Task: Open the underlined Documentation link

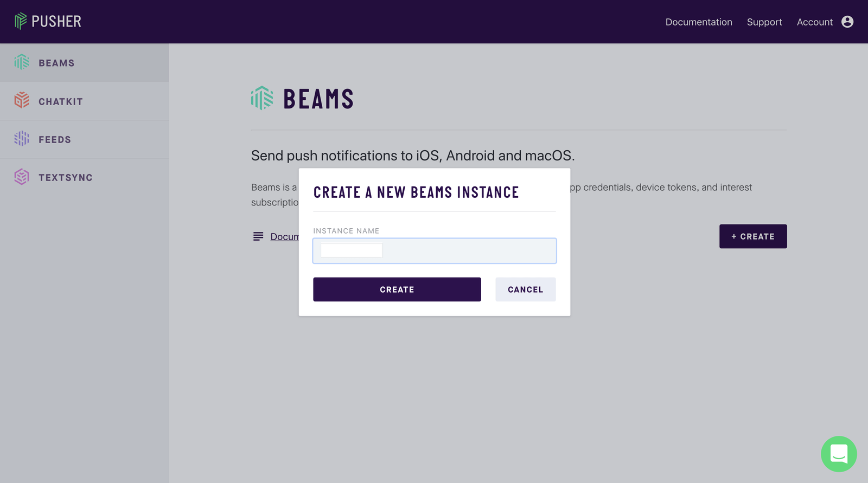Action: tap(286, 236)
